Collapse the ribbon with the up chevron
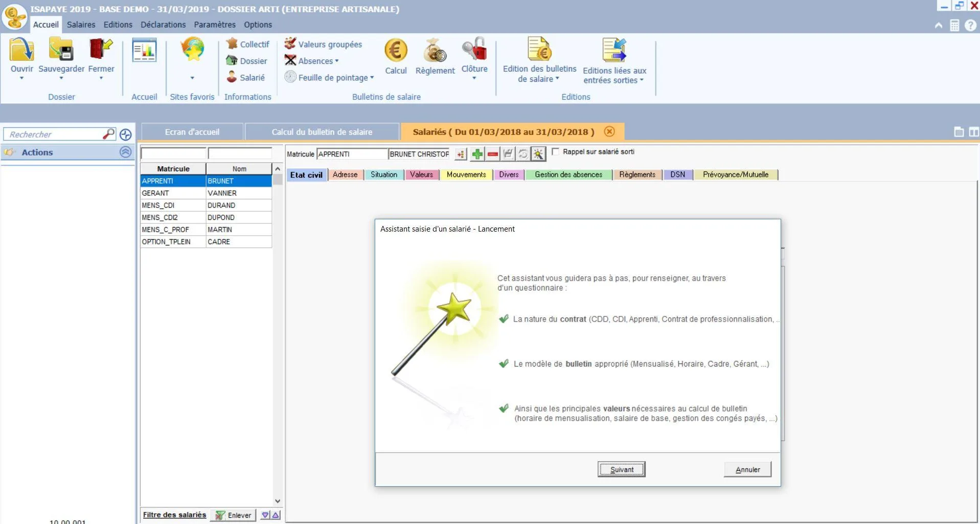 pos(939,26)
